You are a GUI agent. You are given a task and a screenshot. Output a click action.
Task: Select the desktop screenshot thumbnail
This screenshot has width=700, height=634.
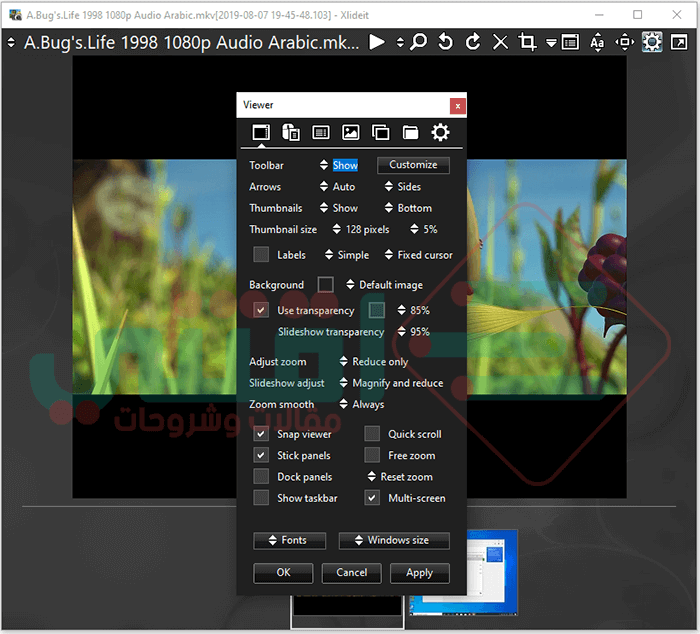pyautogui.click(x=491, y=573)
